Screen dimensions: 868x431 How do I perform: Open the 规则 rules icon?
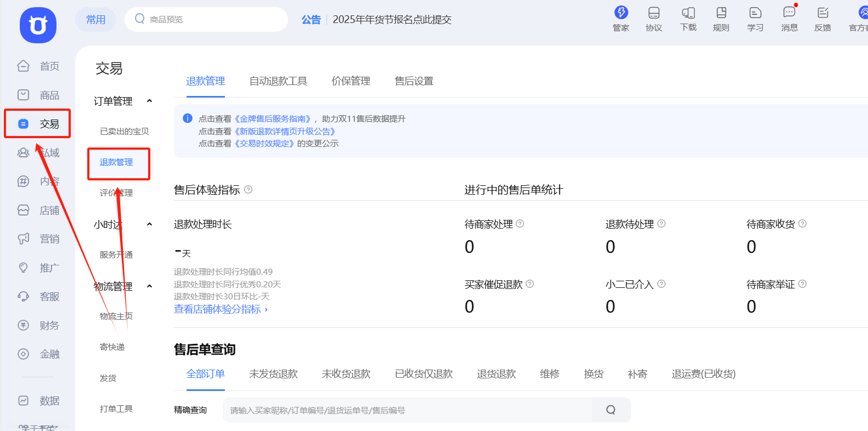click(x=721, y=19)
